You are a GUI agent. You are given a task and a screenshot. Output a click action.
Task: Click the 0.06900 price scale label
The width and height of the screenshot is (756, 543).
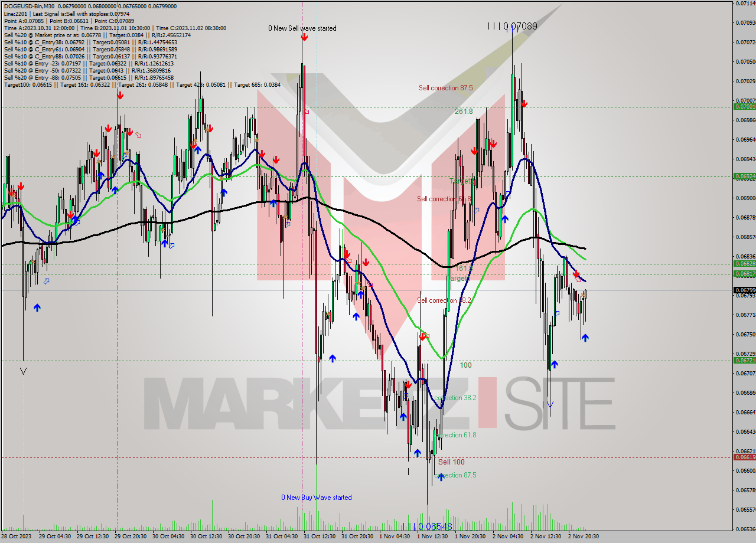(x=745, y=198)
